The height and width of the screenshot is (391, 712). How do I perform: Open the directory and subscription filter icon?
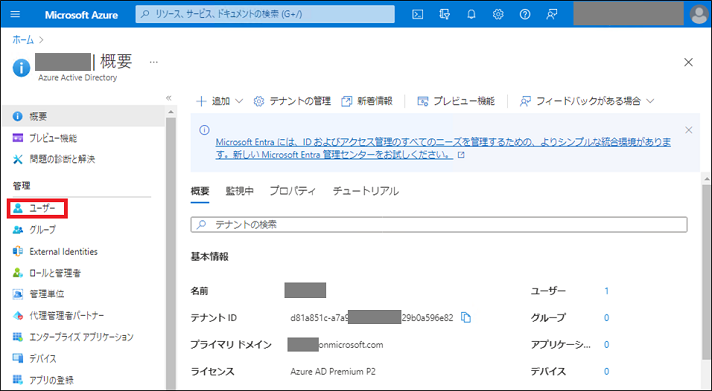click(x=445, y=15)
